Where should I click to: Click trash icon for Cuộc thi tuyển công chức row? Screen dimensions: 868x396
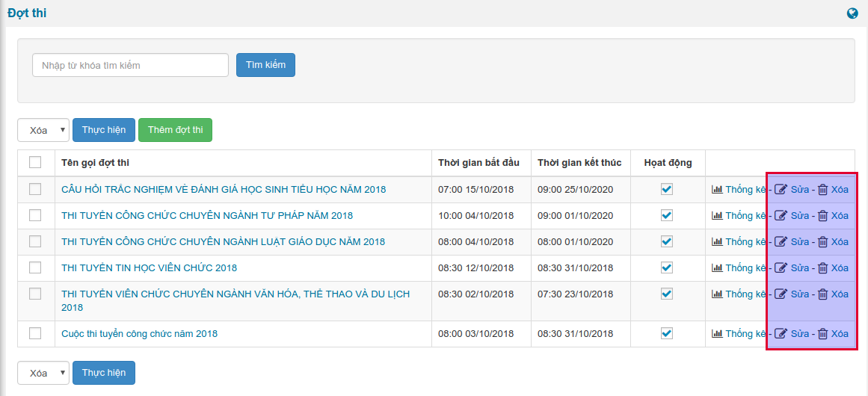click(822, 334)
